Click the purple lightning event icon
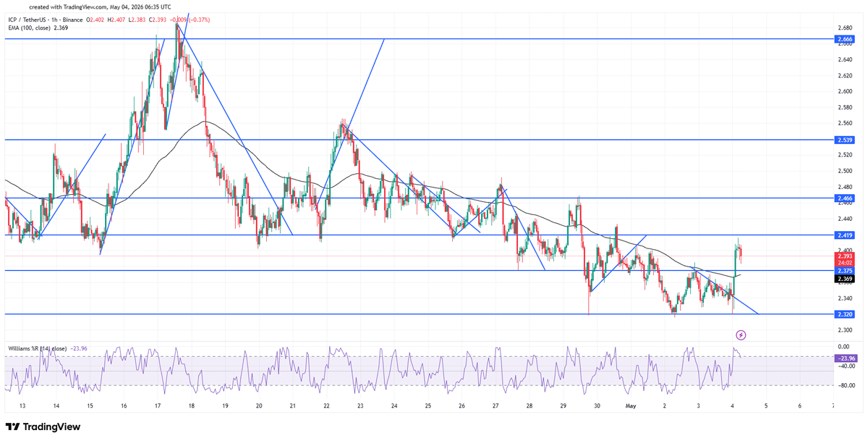Screen dimensions: 868x441 [x=741, y=335]
